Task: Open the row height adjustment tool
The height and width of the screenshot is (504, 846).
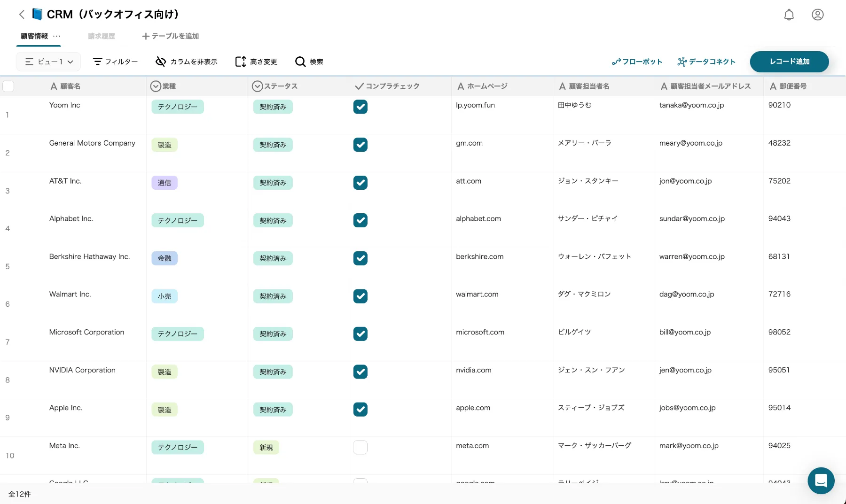Action: [240, 62]
